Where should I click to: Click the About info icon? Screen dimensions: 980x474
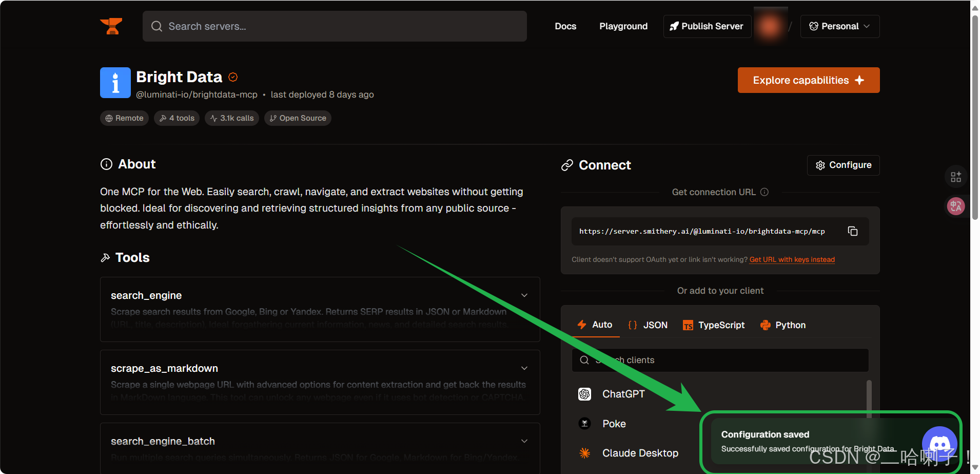pyautogui.click(x=106, y=164)
